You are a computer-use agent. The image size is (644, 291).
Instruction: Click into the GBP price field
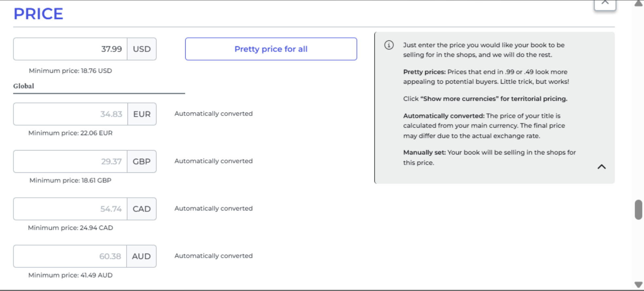[70, 162]
